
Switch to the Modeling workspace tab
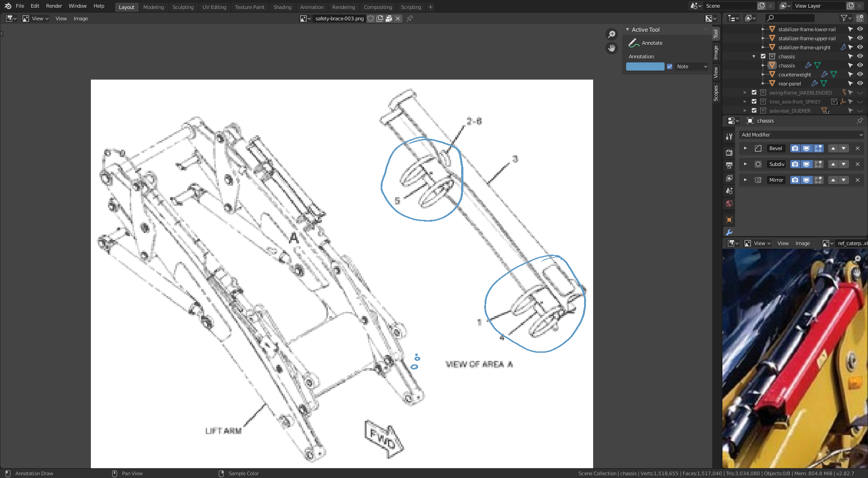(153, 7)
